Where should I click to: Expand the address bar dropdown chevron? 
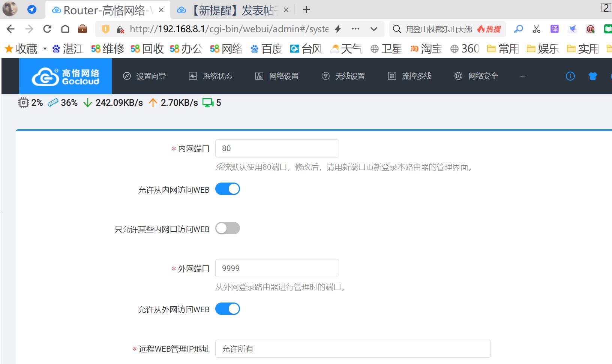[373, 29]
